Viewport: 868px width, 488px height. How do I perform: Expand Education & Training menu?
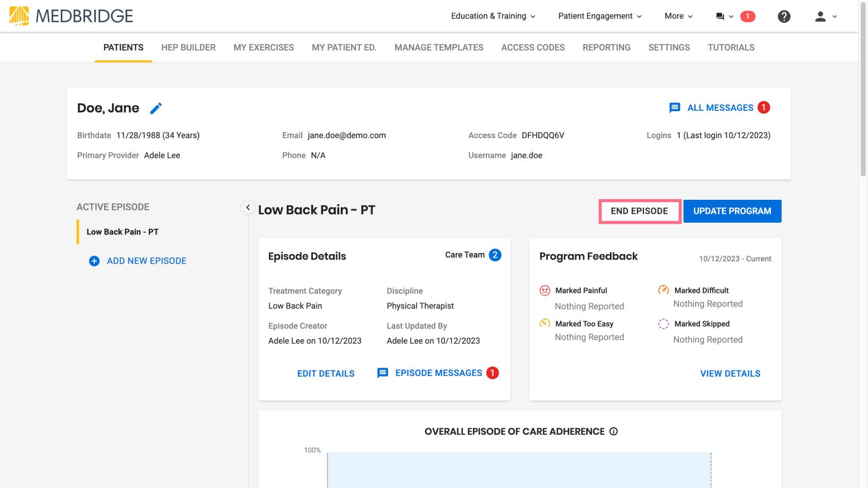click(493, 16)
